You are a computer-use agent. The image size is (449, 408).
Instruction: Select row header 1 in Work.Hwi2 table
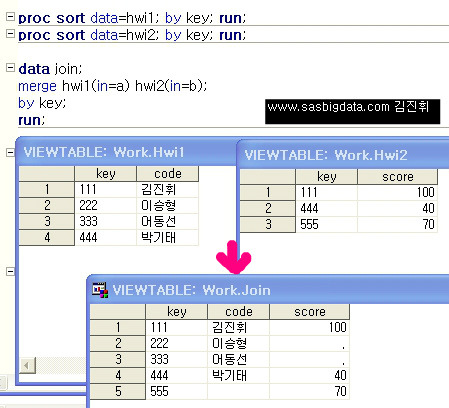268,192
